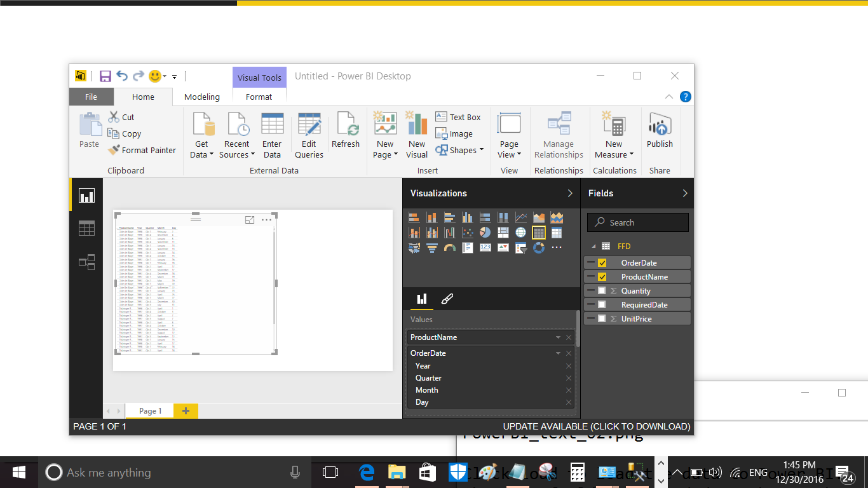This screenshot has width=868, height=488.
Task: Open the File menu
Action: (x=91, y=97)
